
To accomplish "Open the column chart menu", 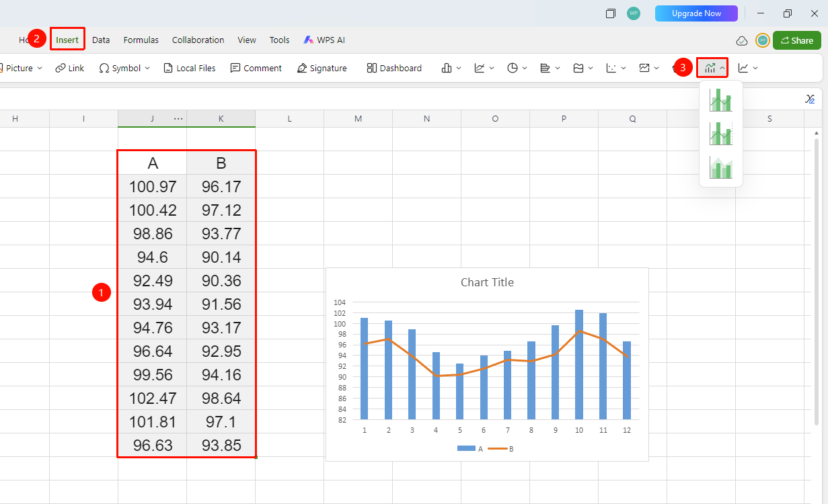I will pyautogui.click(x=451, y=68).
